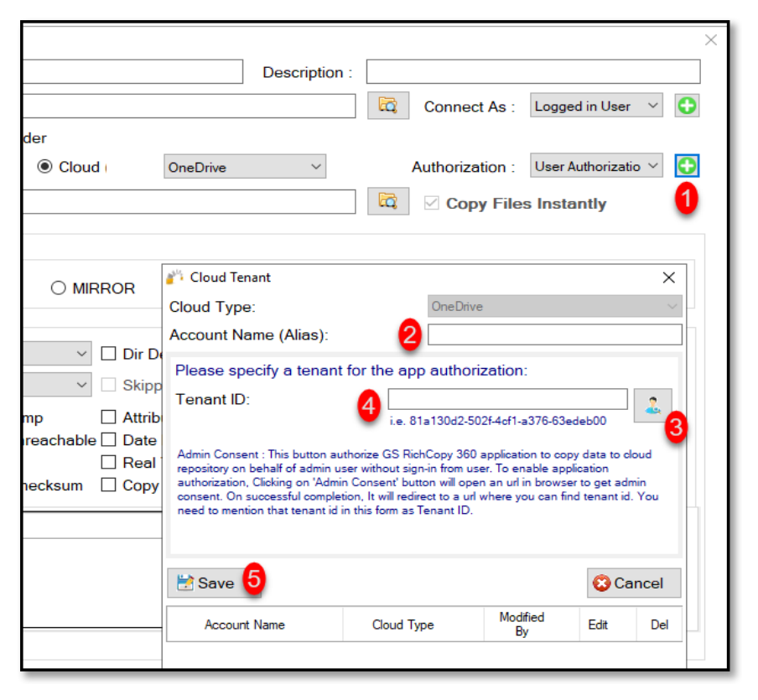Open the disabled Cloud Type dropdown
758x700 pixels.
coord(554,306)
